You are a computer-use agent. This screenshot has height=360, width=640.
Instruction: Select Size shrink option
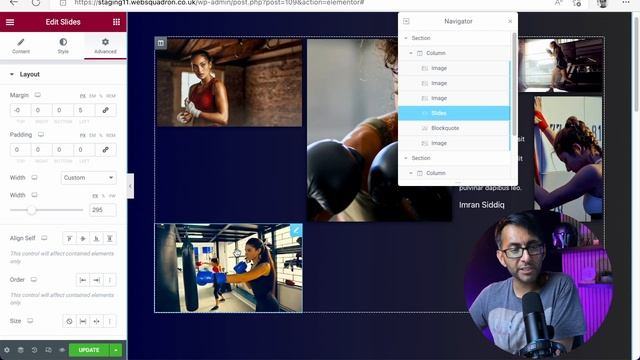pyautogui.click(x=96, y=322)
